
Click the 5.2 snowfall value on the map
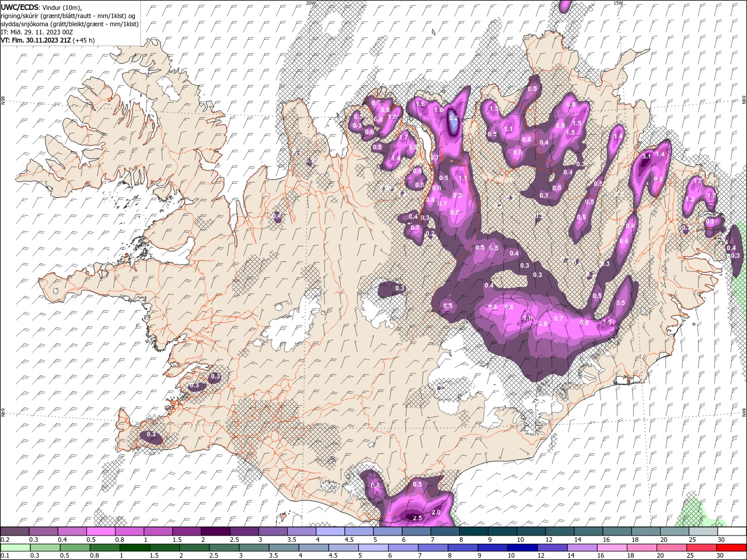[x=453, y=118]
